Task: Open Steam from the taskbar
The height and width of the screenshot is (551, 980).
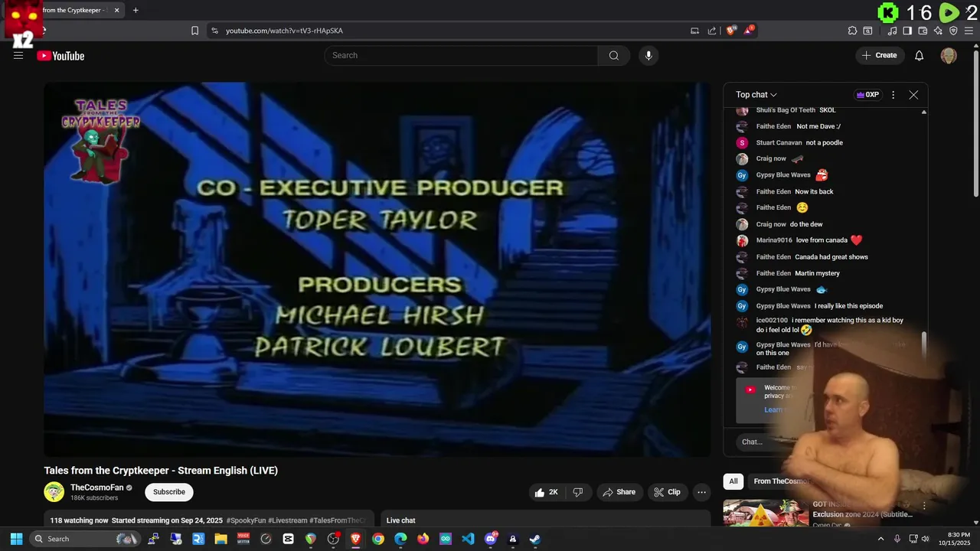Action: [x=535, y=539]
